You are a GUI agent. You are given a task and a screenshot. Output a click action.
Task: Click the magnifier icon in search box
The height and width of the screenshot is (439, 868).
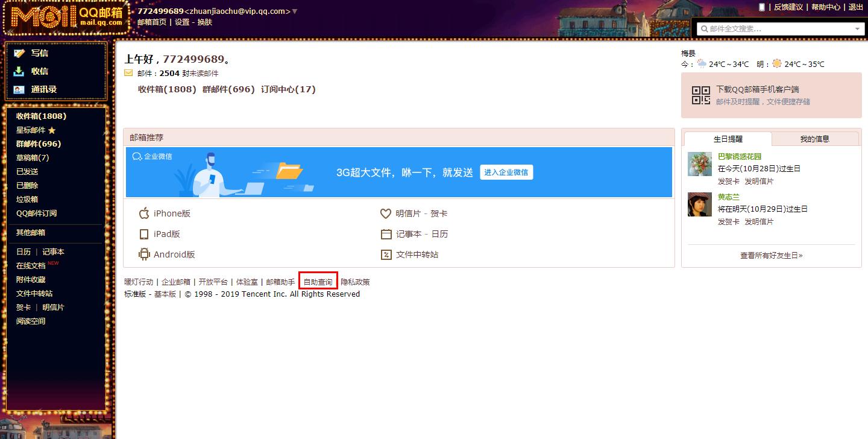(x=704, y=28)
